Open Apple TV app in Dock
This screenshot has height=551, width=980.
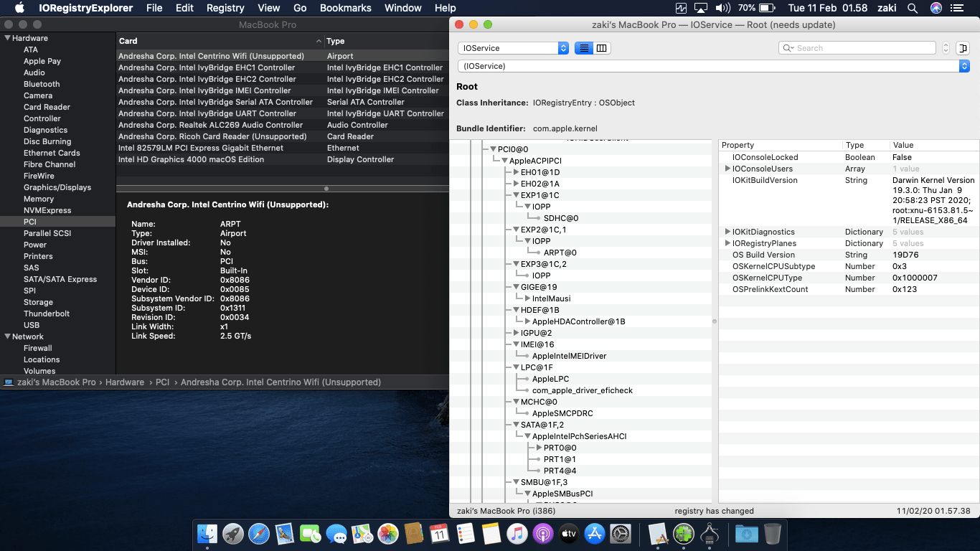[569, 533]
